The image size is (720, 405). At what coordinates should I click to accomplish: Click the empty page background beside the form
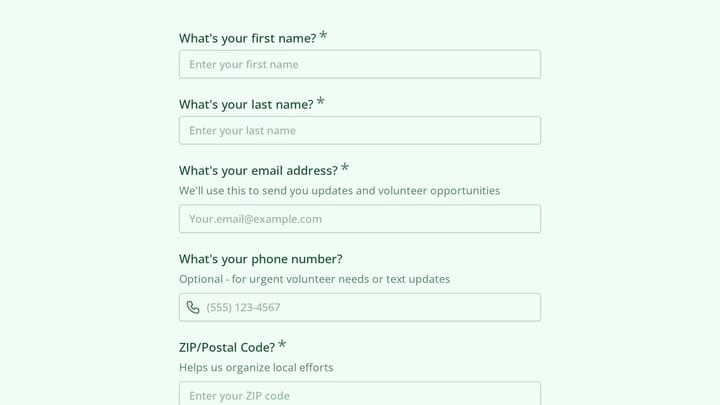click(x=629, y=202)
